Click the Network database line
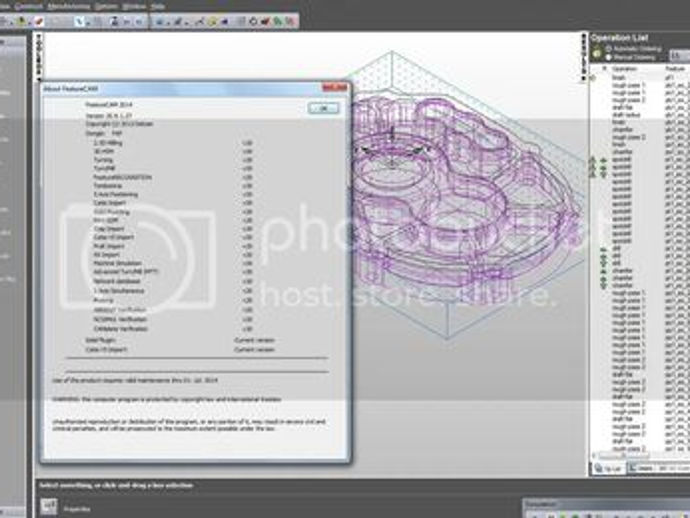Image resolution: width=690 pixels, height=518 pixels. (x=117, y=281)
